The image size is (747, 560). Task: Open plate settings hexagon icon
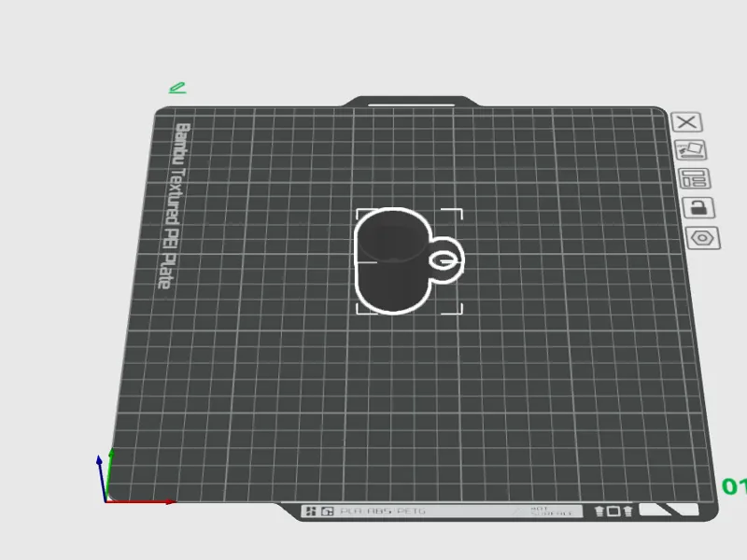pos(703,238)
